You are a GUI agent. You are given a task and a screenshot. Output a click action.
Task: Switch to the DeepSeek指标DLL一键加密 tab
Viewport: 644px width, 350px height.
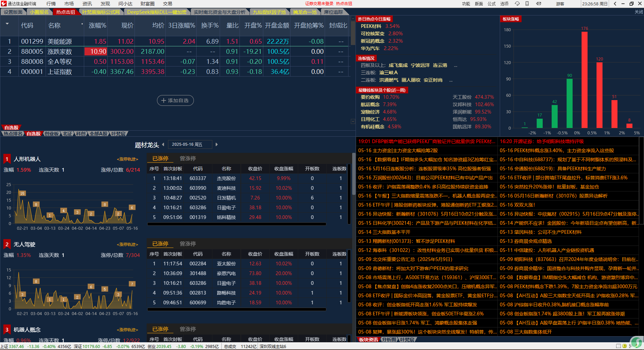click(157, 12)
